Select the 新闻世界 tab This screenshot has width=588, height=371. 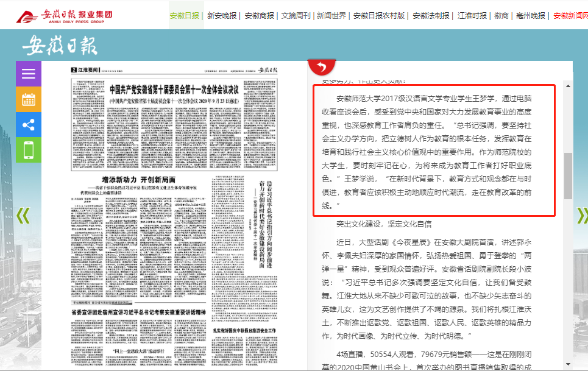click(331, 16)
